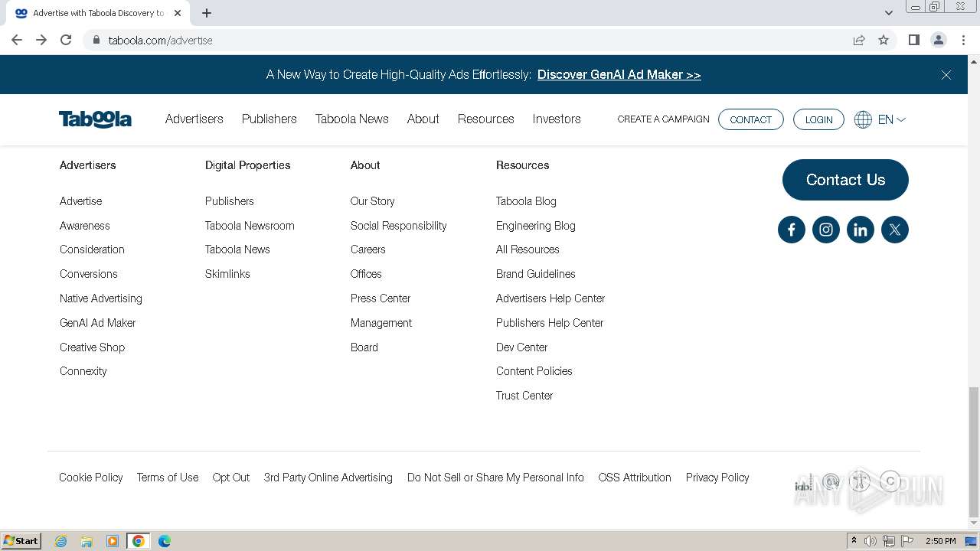Open the tab search dropdown arrow
The image size is (980, 551).
pos(889,13)
